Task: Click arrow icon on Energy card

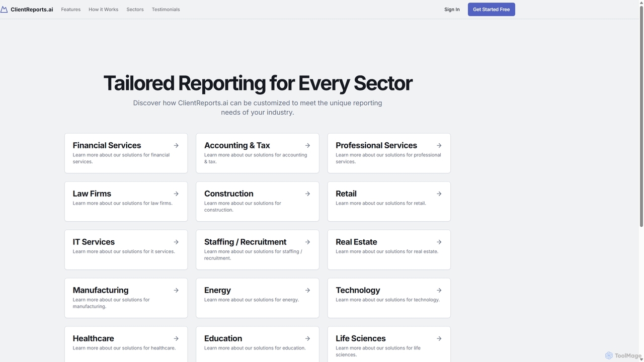Action: click(307, 290)
